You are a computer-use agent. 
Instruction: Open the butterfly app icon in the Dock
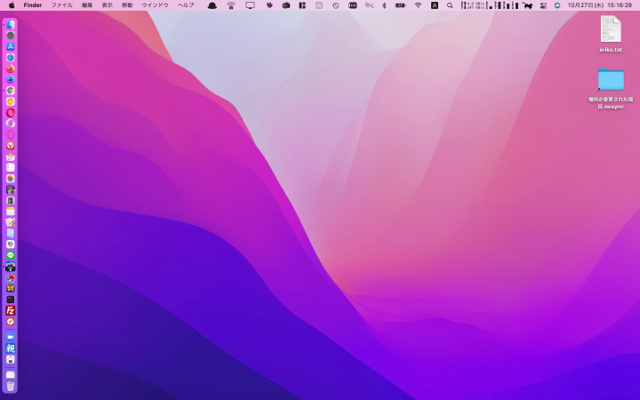tap(10, 289)
